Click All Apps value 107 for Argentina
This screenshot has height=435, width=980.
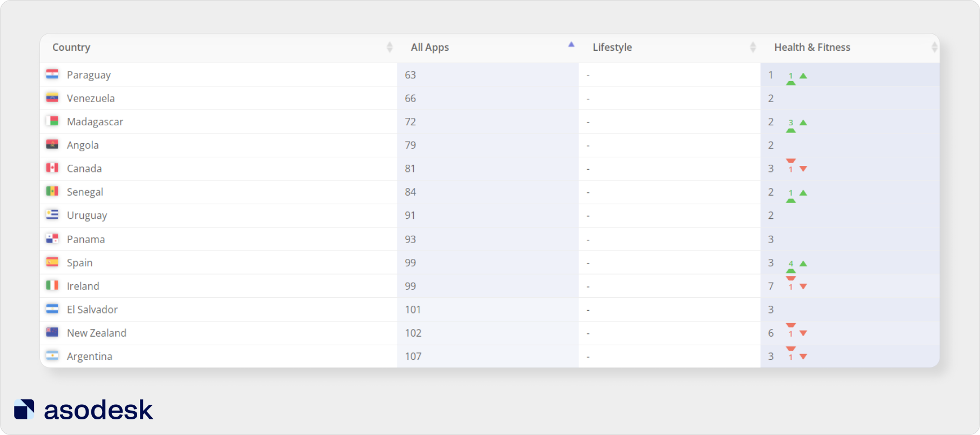[x=413, y=357]
